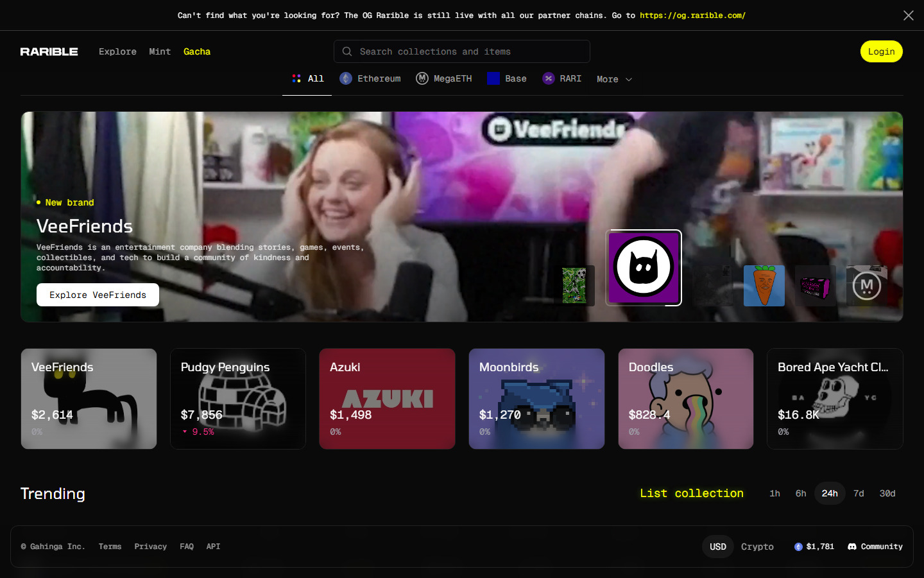Screen dimensions: 924x578
Task: Click the VeeFriends hero title
Action: 85,226
